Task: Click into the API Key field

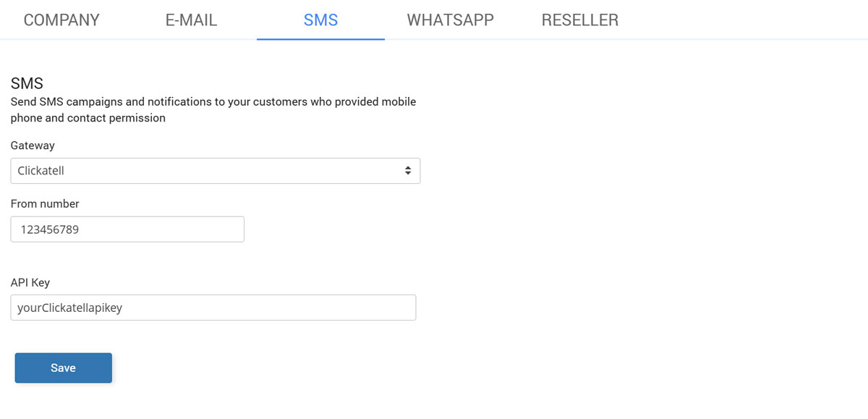Action: (x=213, y=308)
